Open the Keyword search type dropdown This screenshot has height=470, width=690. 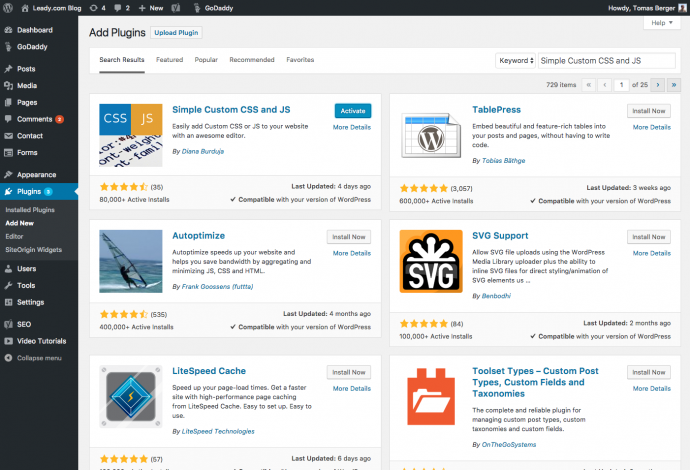coord(516,60)
